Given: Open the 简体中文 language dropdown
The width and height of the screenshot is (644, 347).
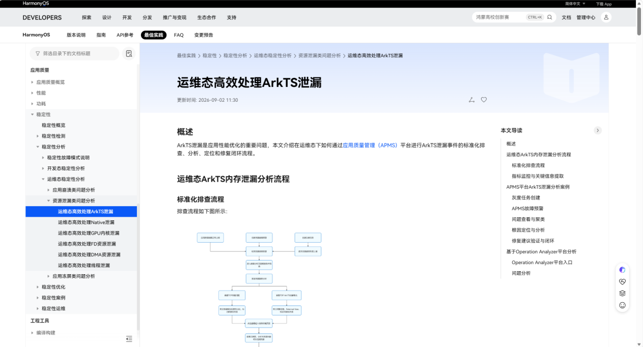Looking at the screenshot, I should [x=575, y=4].
